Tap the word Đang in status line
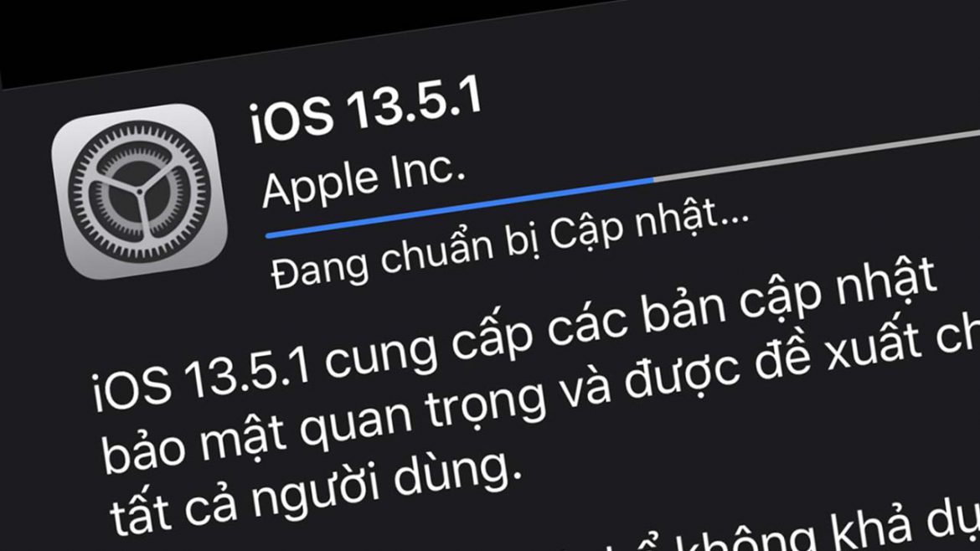 (319, 270)
